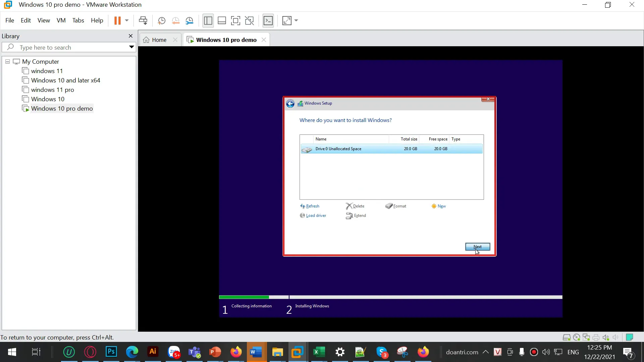This screenshot has height=362, width=644.
Task: Toggle the thumbnail bar visibility
Action: click(x=222, y=20)
